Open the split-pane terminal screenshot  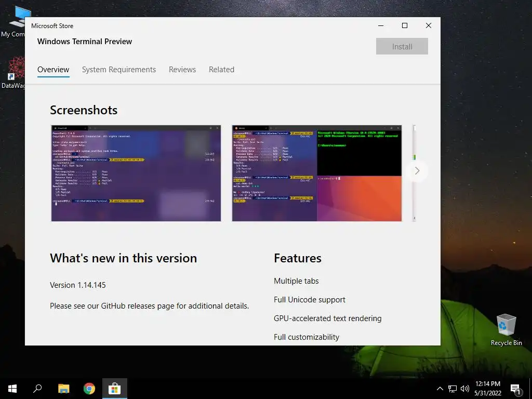tap(317, 173)
